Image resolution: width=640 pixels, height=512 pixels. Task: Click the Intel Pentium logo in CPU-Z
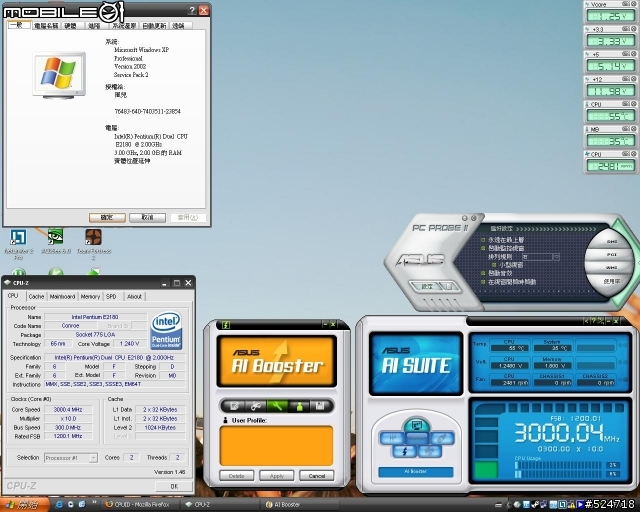pyautogui.click(x=166, y=331)
